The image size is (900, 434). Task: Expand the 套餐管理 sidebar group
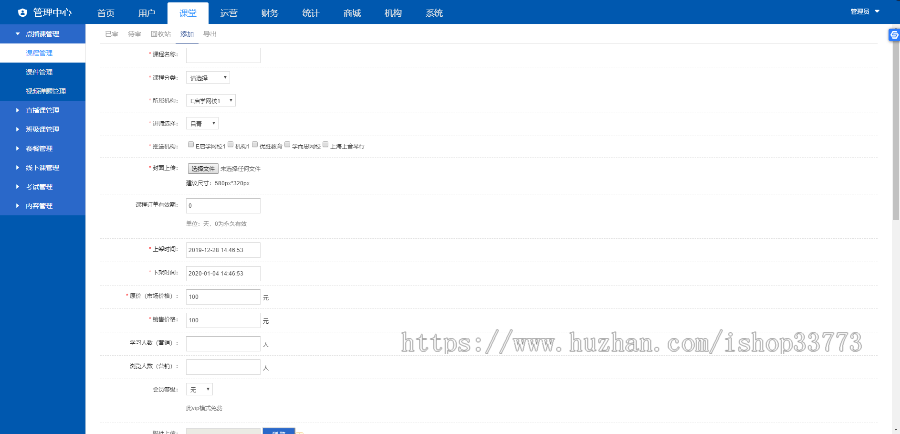coord(42,149)
